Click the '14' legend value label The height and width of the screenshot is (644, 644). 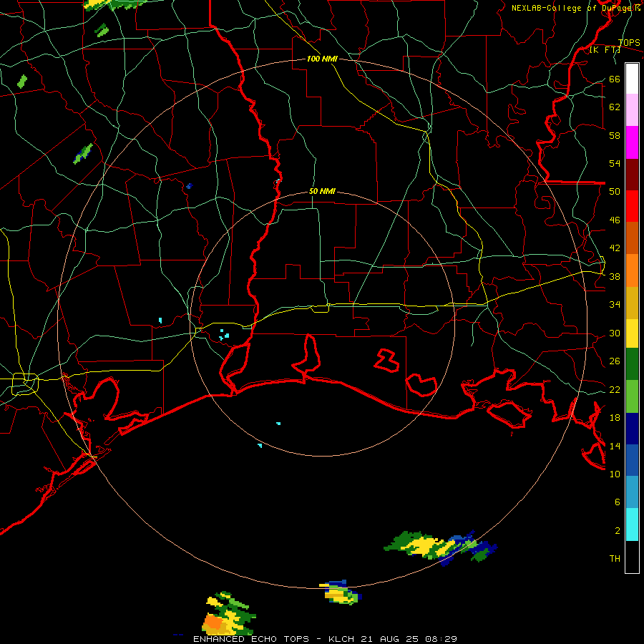(x=615, y=446)
